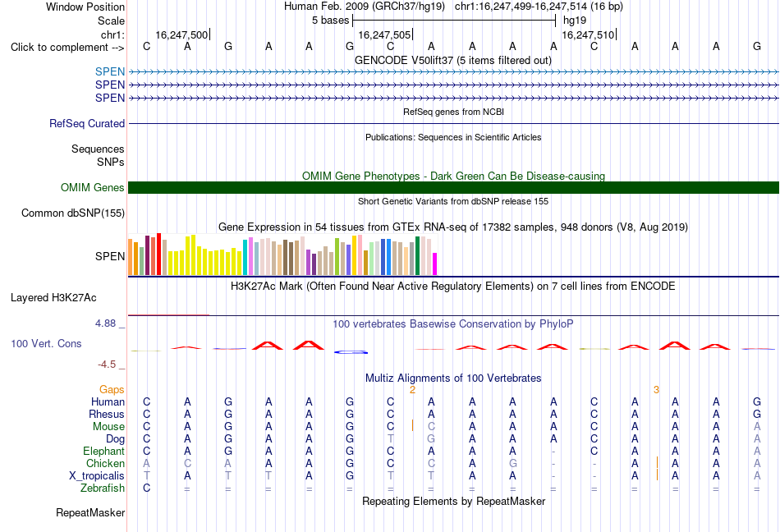Click the 16,247,510 coordinate label
Viewport: 780px width, 532px height.
tap(588, 34)
